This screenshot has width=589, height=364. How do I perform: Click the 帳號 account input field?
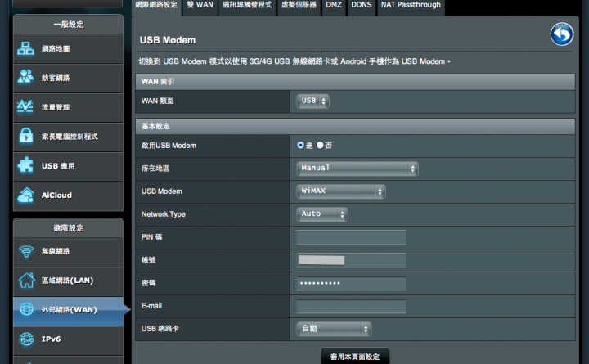pos(351,260)
